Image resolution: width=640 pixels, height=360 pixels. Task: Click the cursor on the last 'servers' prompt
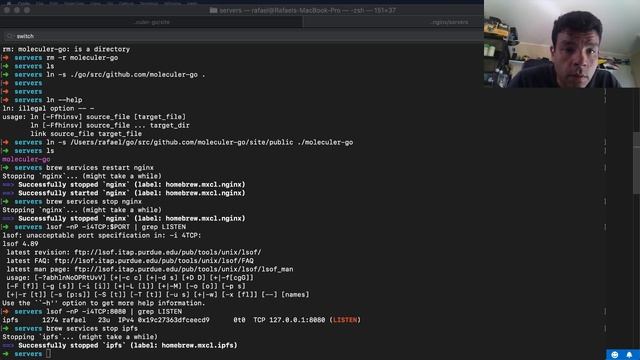pyautogui.click(x=48, y=354)
